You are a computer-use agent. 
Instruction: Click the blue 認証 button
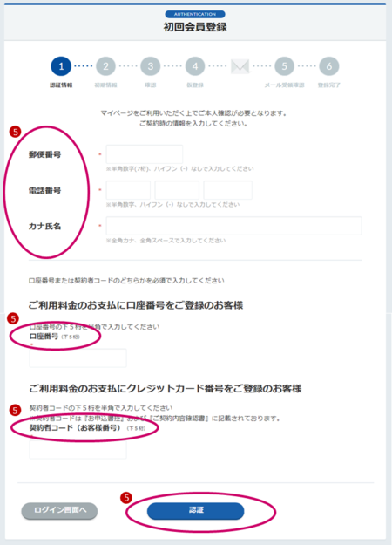[x=195, y=511]
